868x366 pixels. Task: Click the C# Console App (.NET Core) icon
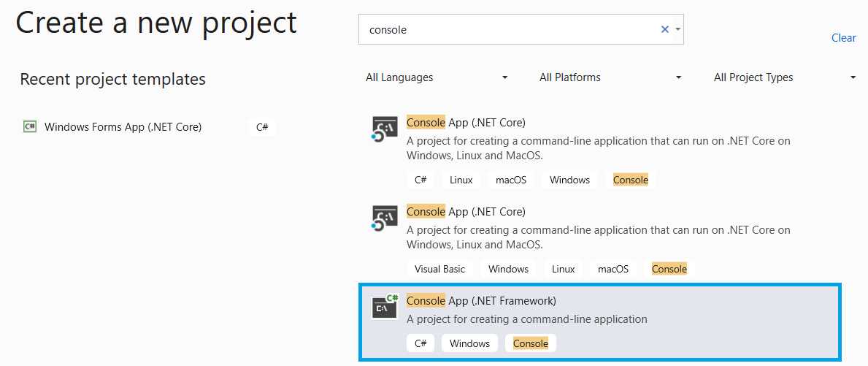[x=384, y=129]
